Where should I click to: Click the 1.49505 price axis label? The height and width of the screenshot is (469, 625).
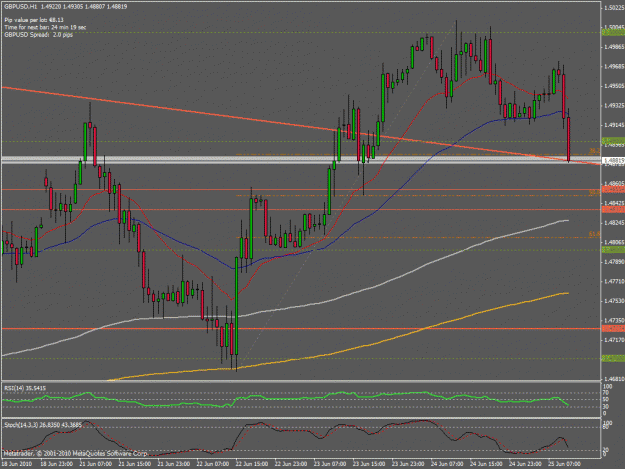(x=614, y=86)
